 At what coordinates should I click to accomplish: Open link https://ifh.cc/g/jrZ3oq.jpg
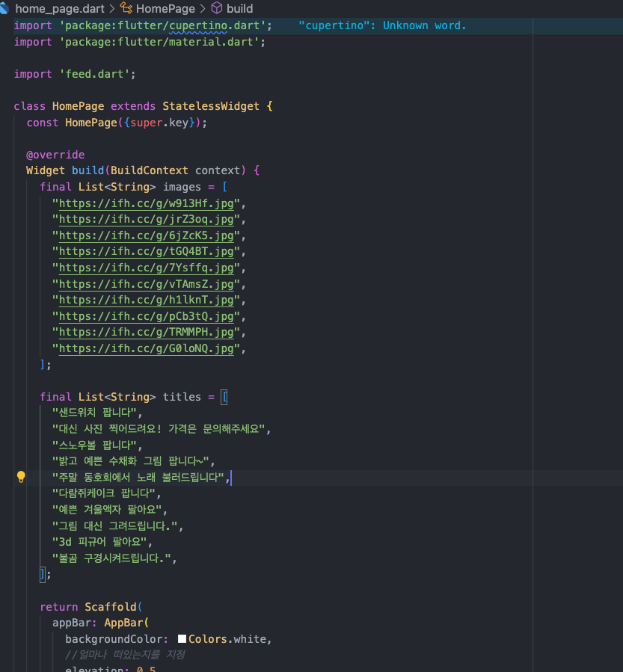pyautogui.click(x=146, y=220)
